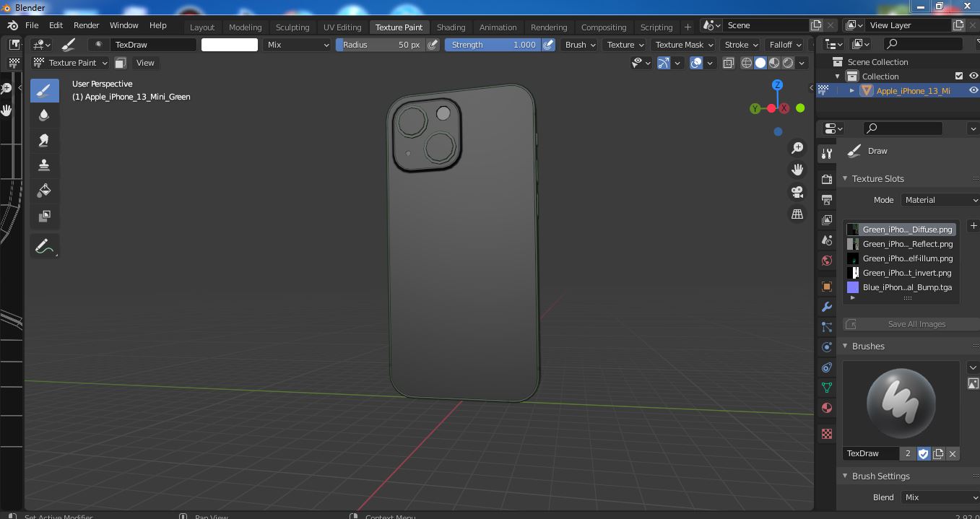Open the Physics properties tab
This screenshot has width=980, height=519.
click(x=827, y=347)
